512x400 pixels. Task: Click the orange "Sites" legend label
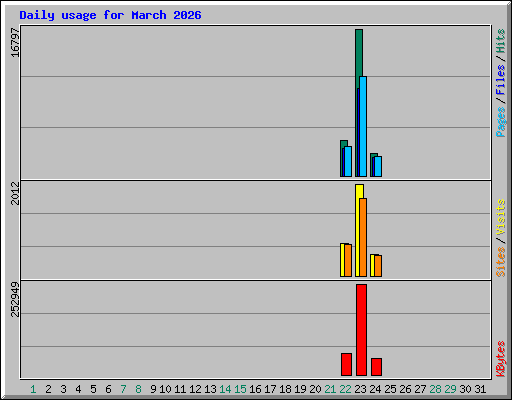pyautogui.click(x=500, y=262)
